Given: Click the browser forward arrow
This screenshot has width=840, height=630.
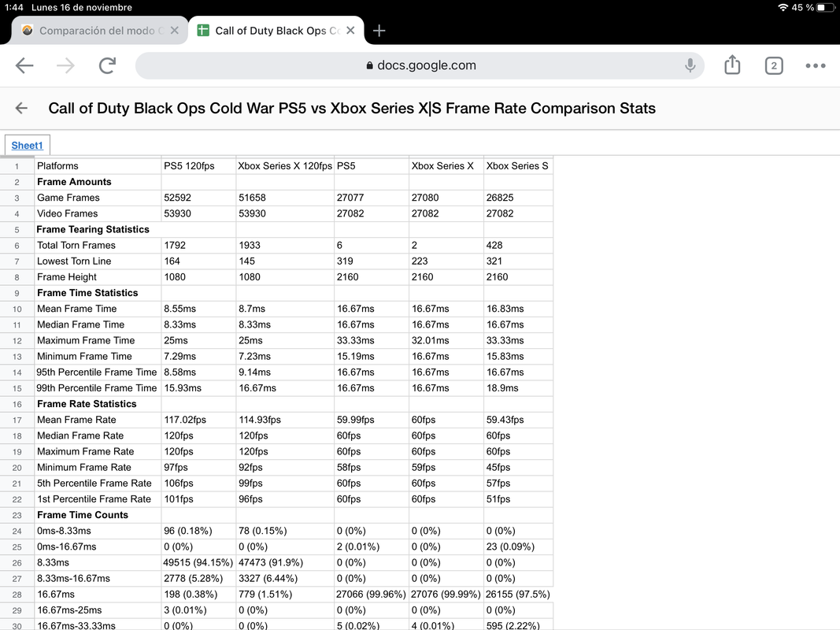Looking at the screenshot, I should click(65, 65).
